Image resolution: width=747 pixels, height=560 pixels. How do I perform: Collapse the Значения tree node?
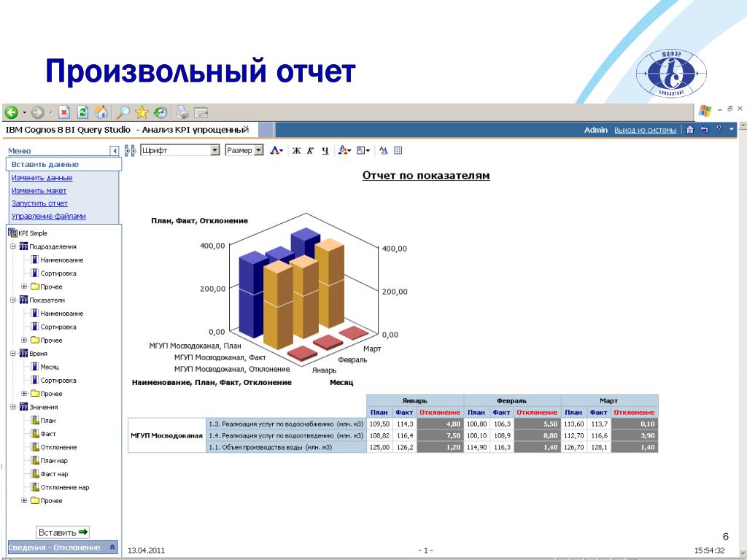pos(13,407)
